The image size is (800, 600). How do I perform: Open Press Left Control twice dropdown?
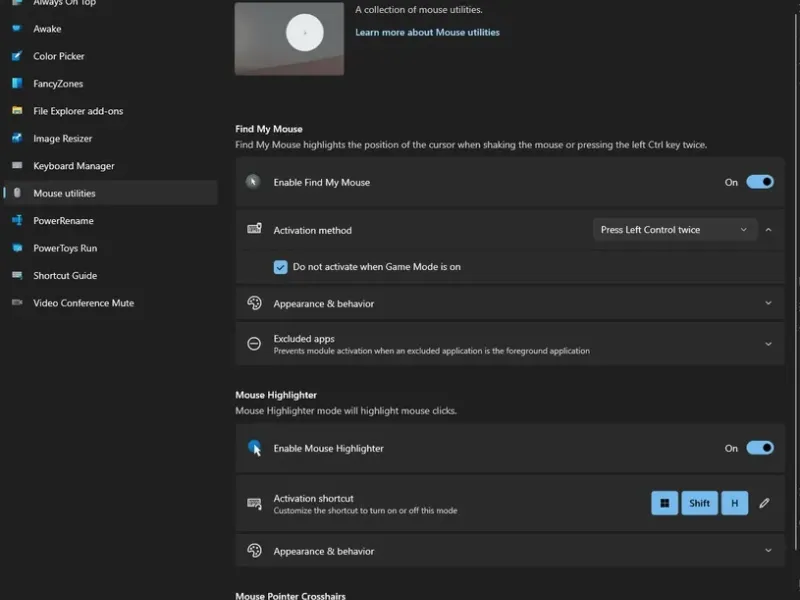(x=674, y=230)
